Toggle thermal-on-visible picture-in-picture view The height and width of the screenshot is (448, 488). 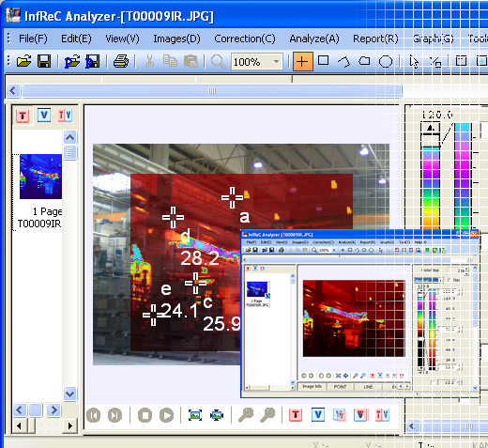[360, 415]
